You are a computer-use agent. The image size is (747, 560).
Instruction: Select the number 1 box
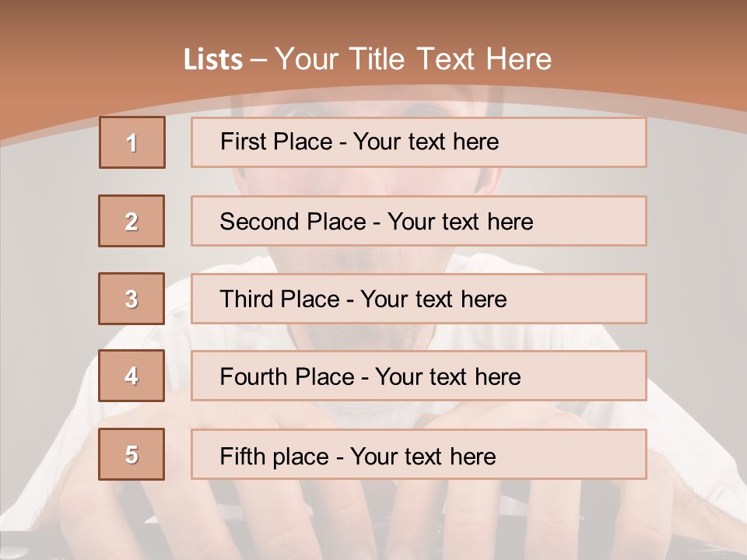(132, 142)
